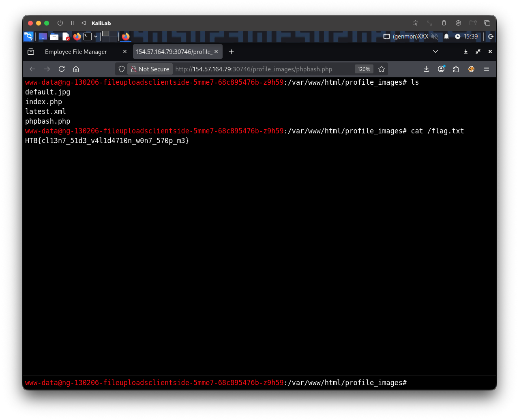
Task: Open the Kali applications menu
Action: (28, 36)
